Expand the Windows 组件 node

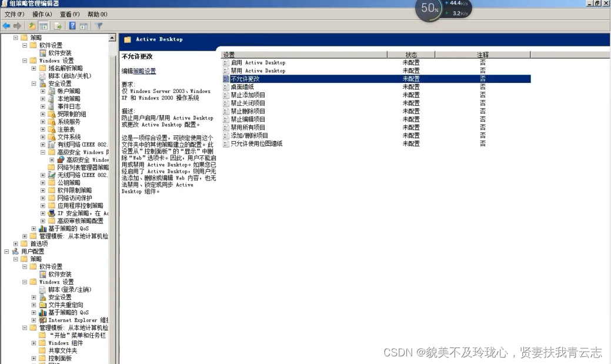[34, 343]
